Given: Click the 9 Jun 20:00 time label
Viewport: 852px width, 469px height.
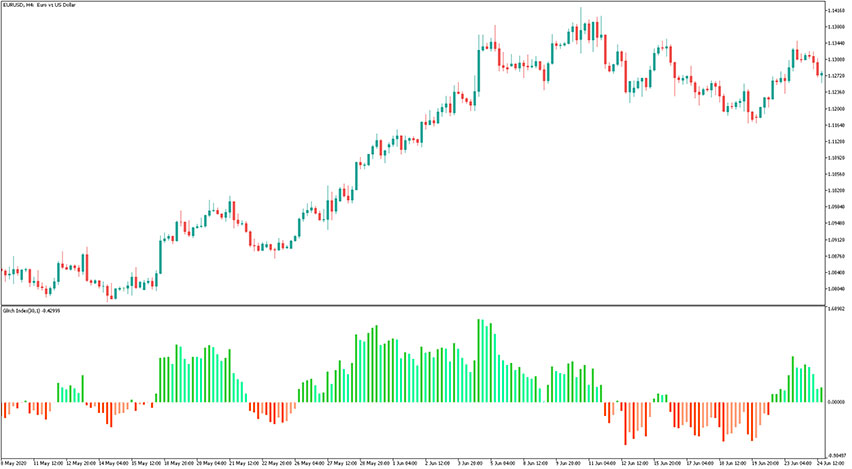Looking at the screenshot, I should (x=568, y=464).
